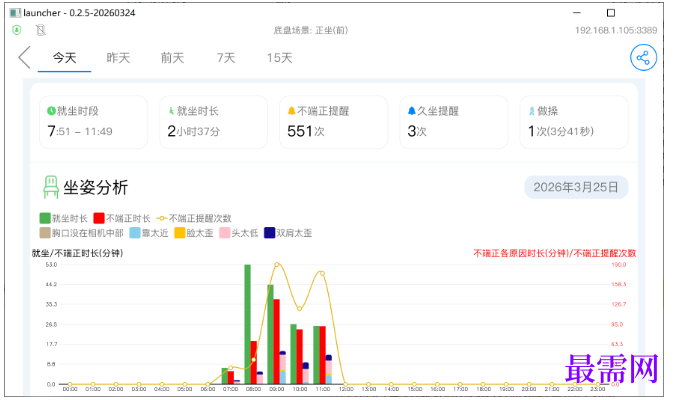
Task: Toggle the 不端正提醒次数 line legend
Action: (194, 218)
